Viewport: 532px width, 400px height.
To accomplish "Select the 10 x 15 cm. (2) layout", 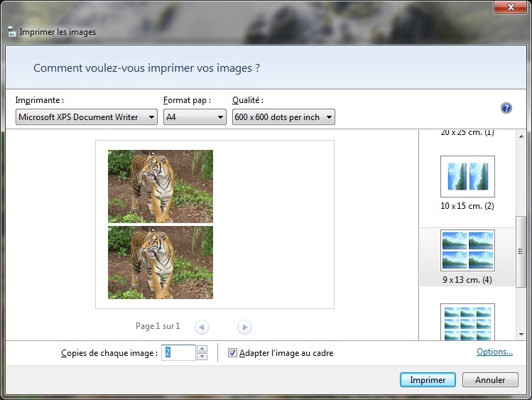I will tap(467, 183).
